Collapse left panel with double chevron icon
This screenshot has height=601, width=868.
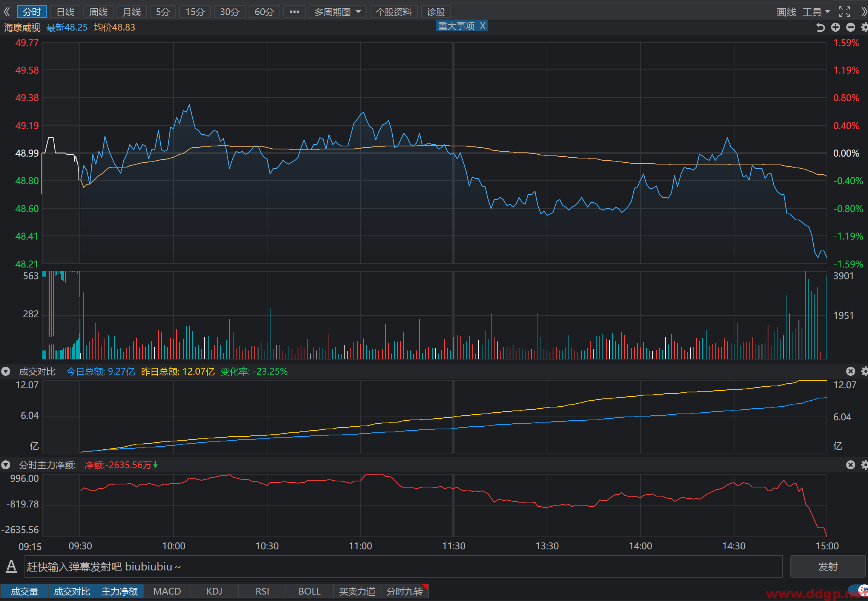pyautogui.click(x=7, y=12)
